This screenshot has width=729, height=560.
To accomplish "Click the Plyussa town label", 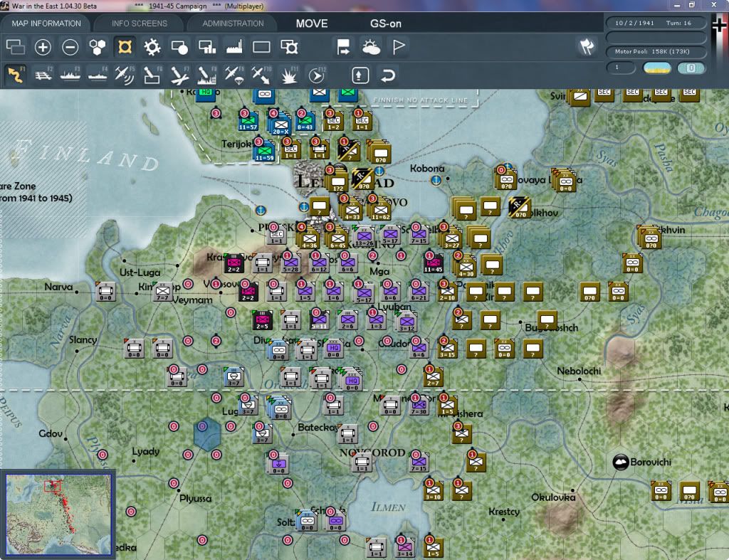I will pyautogui.click(x=195, y=499).
